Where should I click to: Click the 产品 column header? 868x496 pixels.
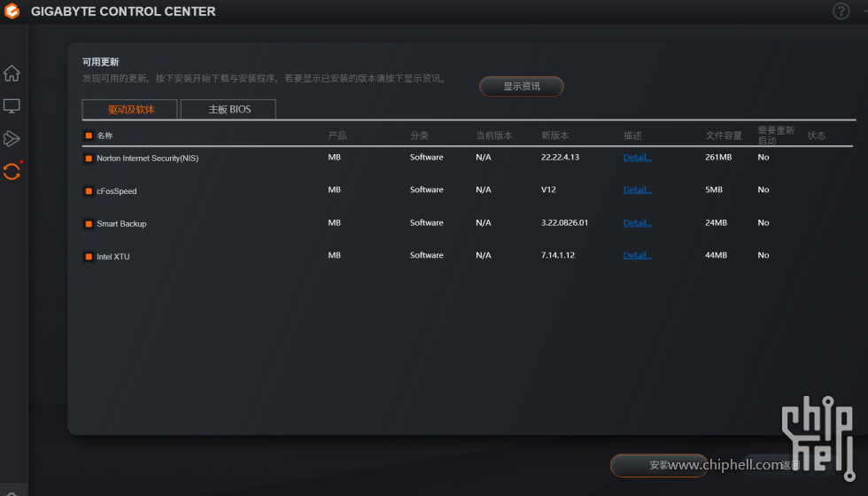(337, 136)
